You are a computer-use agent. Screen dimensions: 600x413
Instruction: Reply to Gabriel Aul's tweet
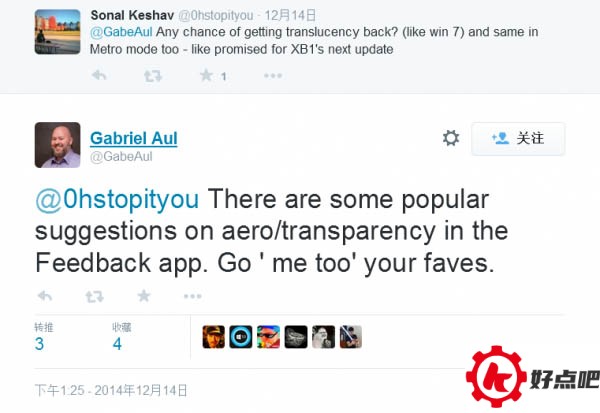click(45, 295)
